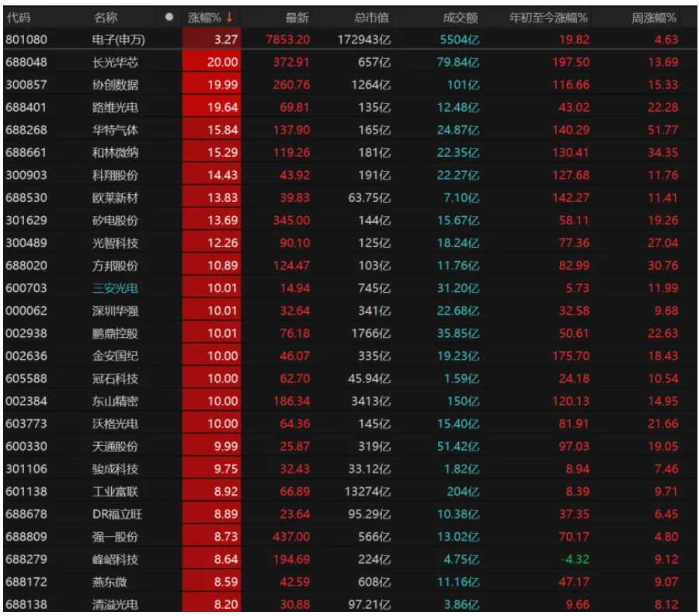Click the orange sort arrow in 涨幅% header

(229, 17)
